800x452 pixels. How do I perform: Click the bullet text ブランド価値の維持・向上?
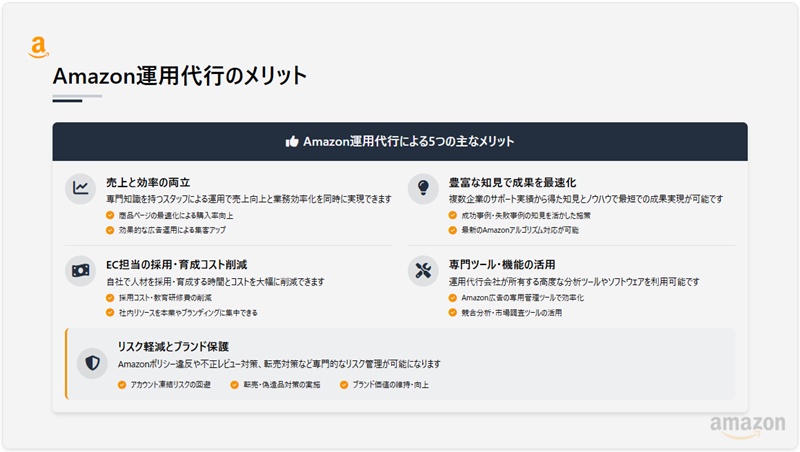(390, 385)
